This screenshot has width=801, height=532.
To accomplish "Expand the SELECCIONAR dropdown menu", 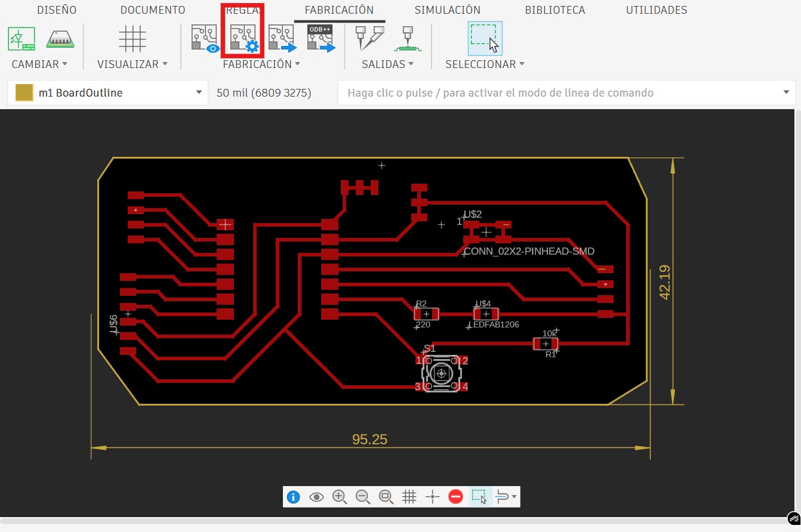I will point(485,64).
